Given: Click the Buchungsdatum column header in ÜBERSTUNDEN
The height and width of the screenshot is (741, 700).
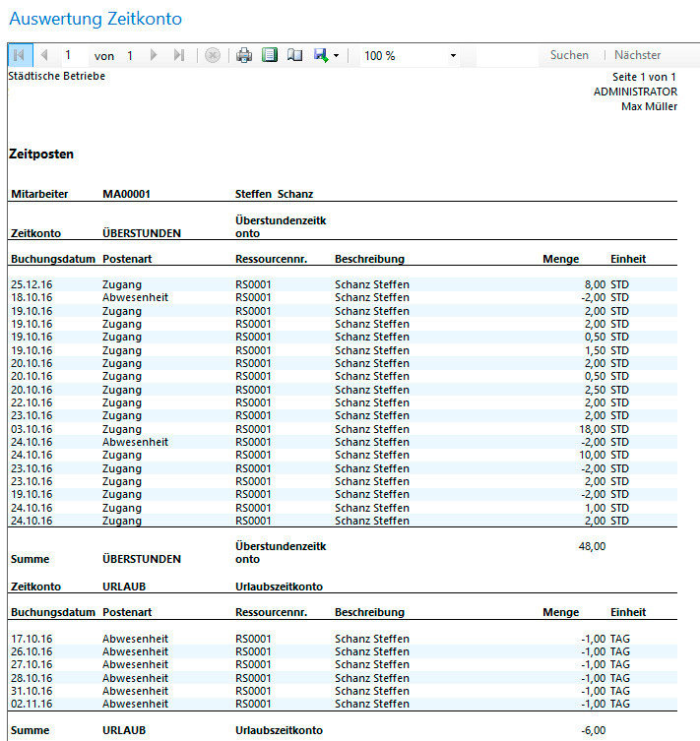Looking at the screenshot, I should (52, 259).
